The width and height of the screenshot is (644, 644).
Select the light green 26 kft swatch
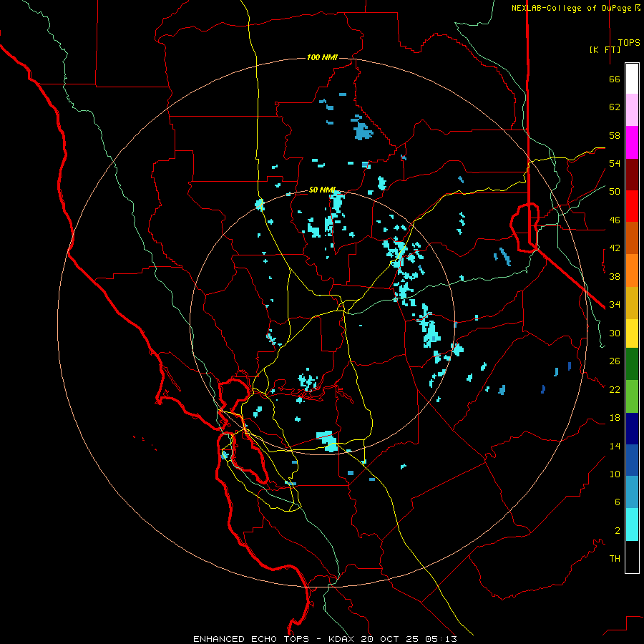coord(632,396)
